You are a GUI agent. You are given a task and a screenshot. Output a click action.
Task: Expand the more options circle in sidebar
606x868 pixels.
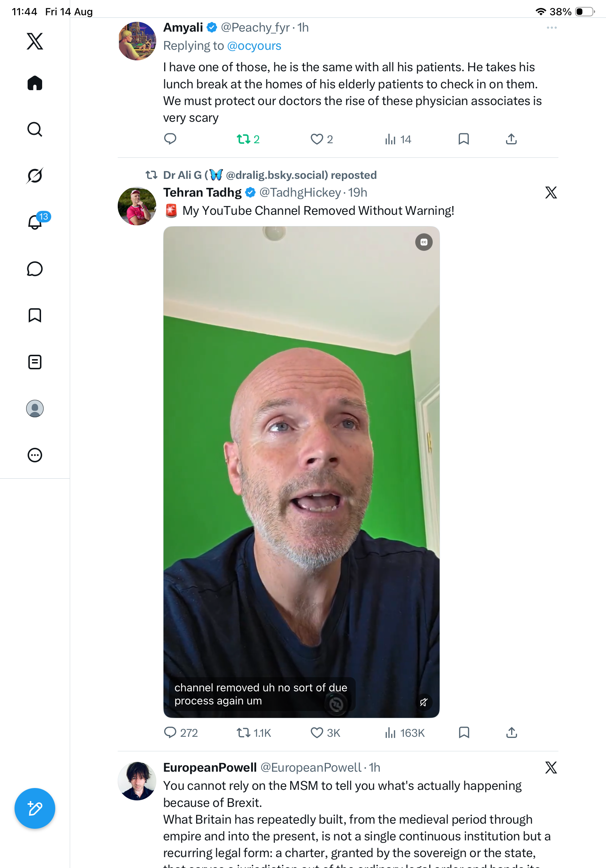[35, 455]
